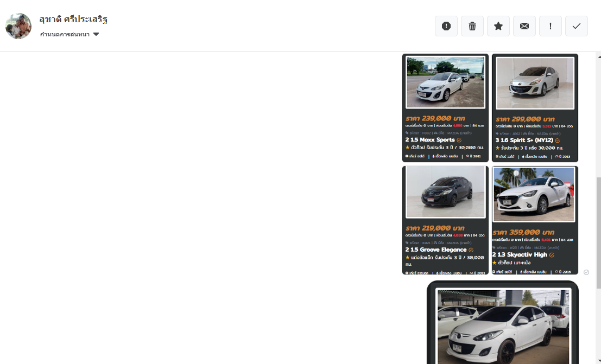Delete the conversation using trash icon

[472, 26]
